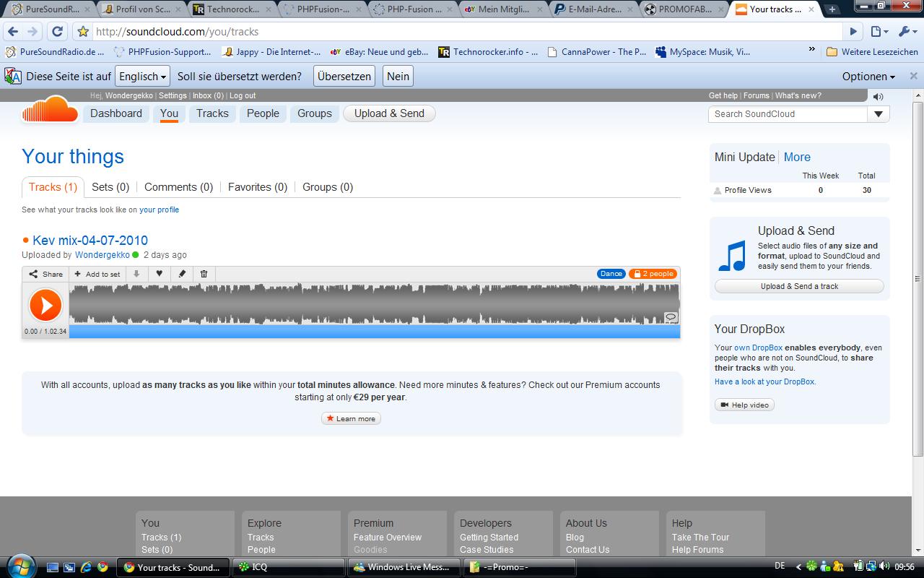Image resolution: width=924 pixels, height=578 pixels.
Task: Click the grayed download arrow icon
Action: [x=136, y=274]
